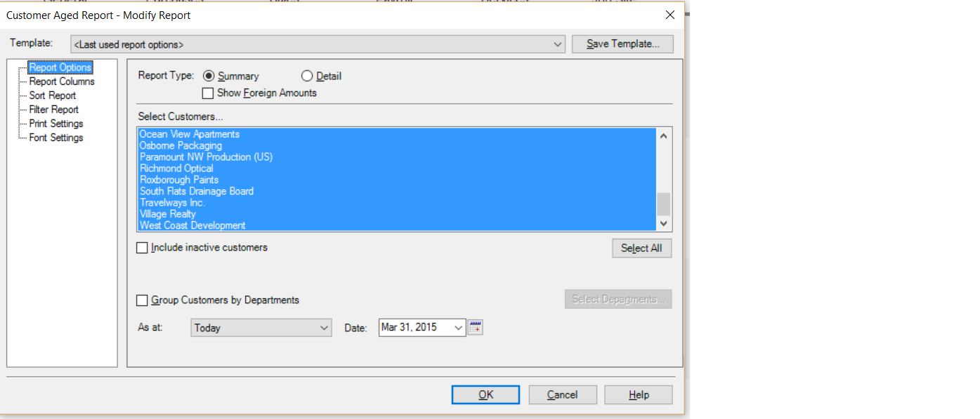Tick Include inactive customers checkbox

click(x=142, y=248)
